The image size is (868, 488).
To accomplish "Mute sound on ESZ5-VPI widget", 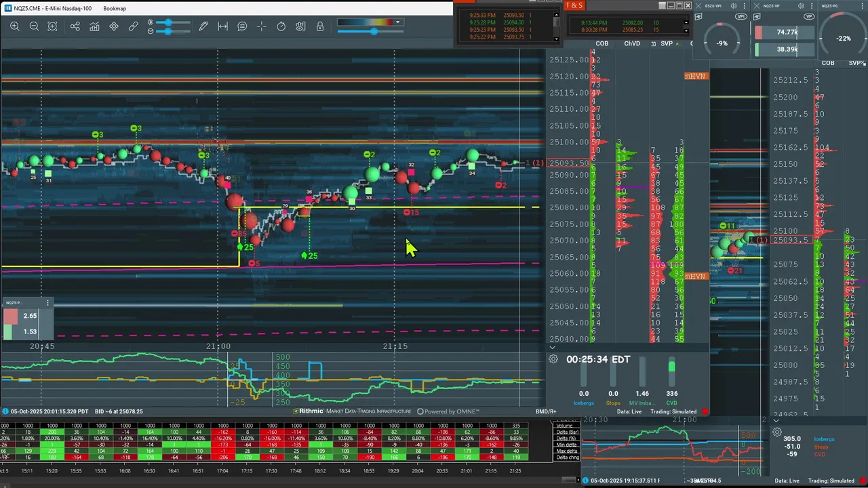I will [734, 6].
